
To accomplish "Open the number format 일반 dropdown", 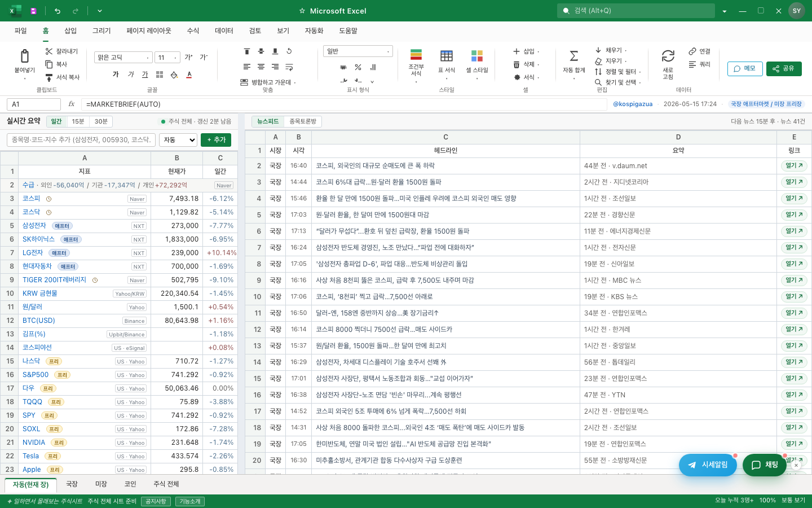I will (358, 51).
